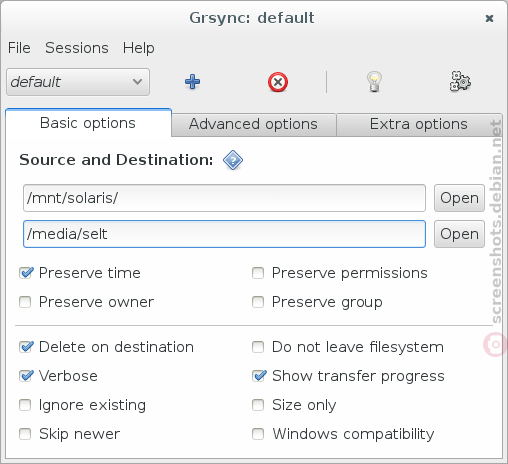Switch to the Advanced options tab
The image size is (508, 464).
coord(253,124)
